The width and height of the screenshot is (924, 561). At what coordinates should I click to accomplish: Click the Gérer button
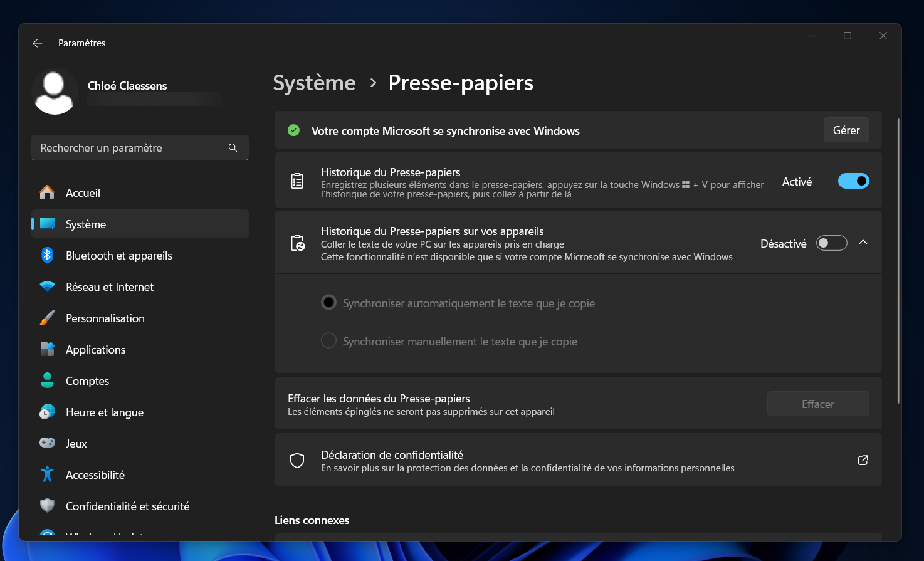click(846, 130)
